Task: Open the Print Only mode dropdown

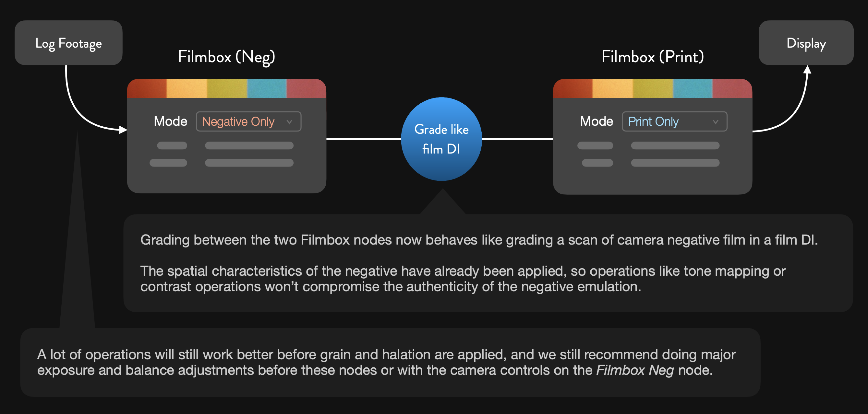Action: [x=674, y=121]
